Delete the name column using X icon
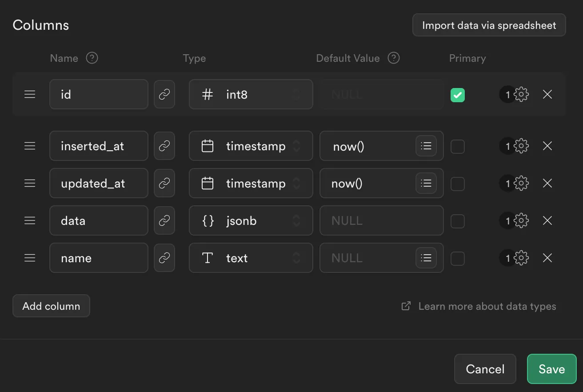Image resolution: width=583 pixels, height=392 pixels. 547,258
